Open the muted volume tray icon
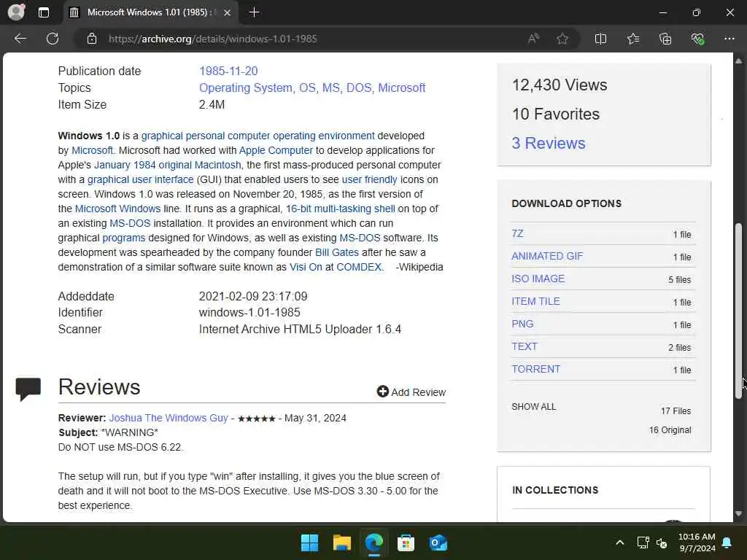 tap(662, 542)
